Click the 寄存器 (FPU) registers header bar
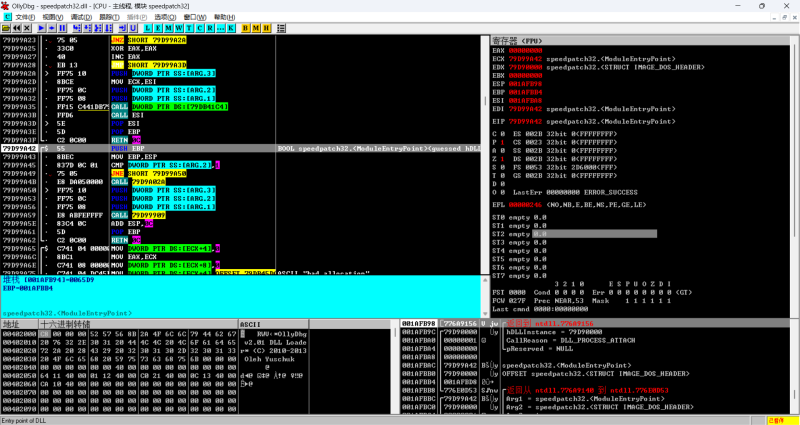The height and width of the screenshot is (425, 800). click(x=640, y=40)
